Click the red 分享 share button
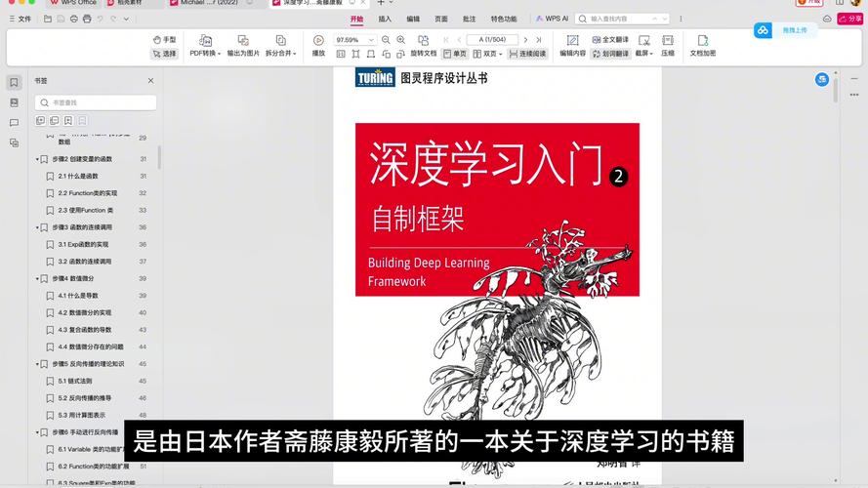868x488 pixels. click(850, 19)
